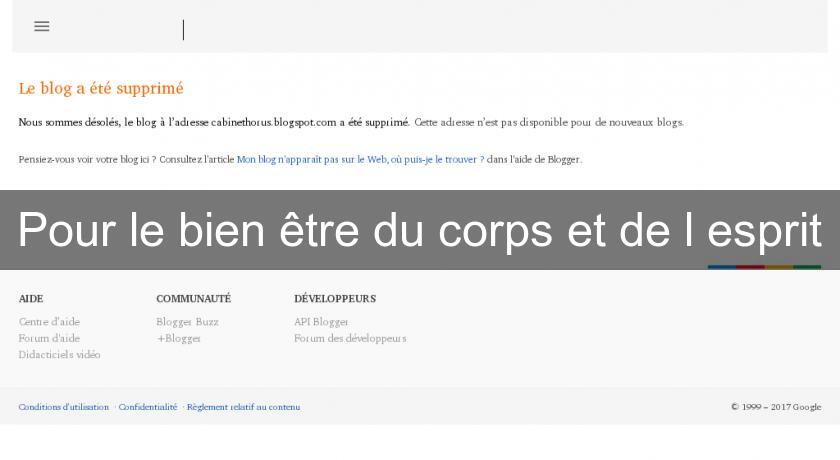This screenshot has width=840, height=460.
Task: Open the API Blogger link
Action: point(321,322)
